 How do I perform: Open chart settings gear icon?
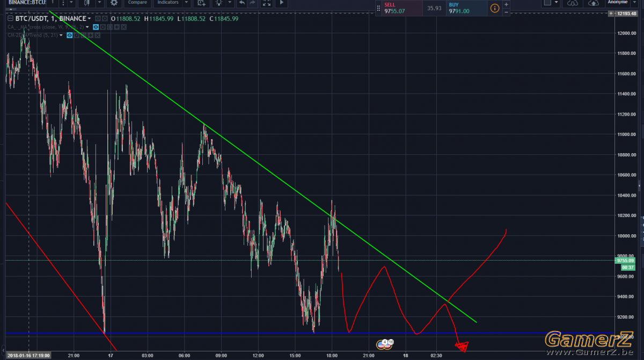(114, 3)
